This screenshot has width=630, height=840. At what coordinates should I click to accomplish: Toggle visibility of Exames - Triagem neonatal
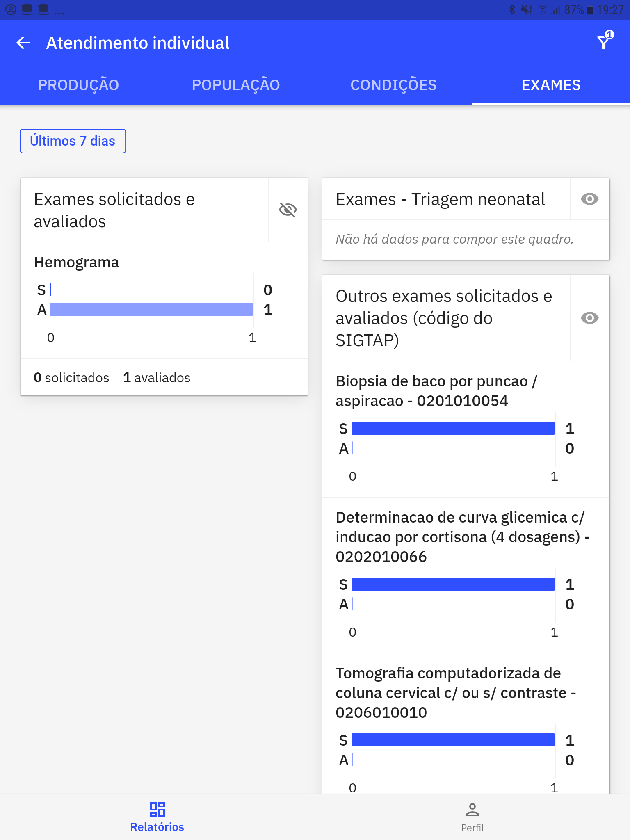point(590,199)
